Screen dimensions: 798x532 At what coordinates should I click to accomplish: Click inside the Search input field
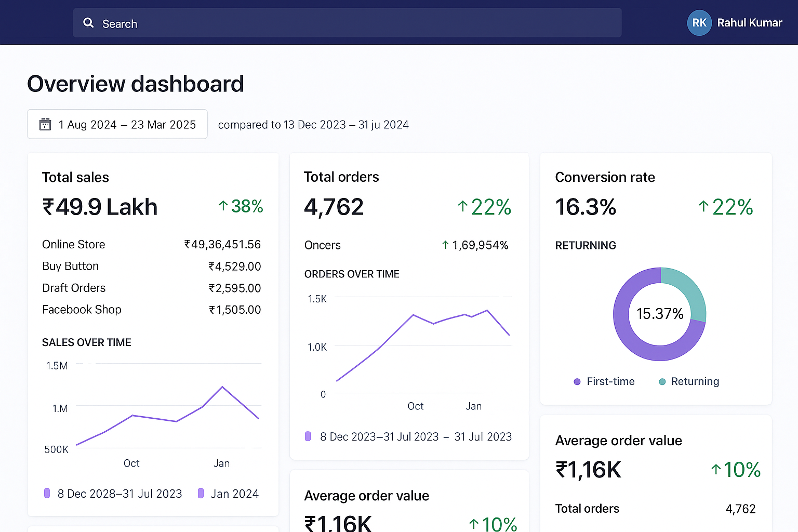click(312, 23)
